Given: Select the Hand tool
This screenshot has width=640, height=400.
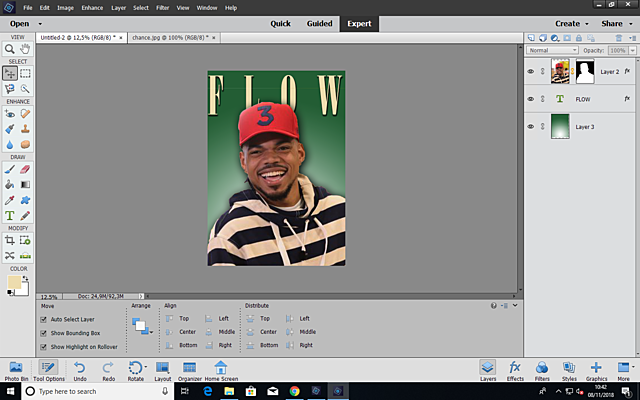Looking at the screenshot, I should click(25, 49).
